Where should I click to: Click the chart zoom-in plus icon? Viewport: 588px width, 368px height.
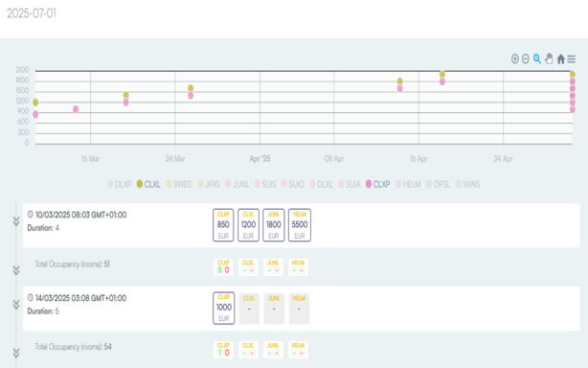(x=515, y=58)
